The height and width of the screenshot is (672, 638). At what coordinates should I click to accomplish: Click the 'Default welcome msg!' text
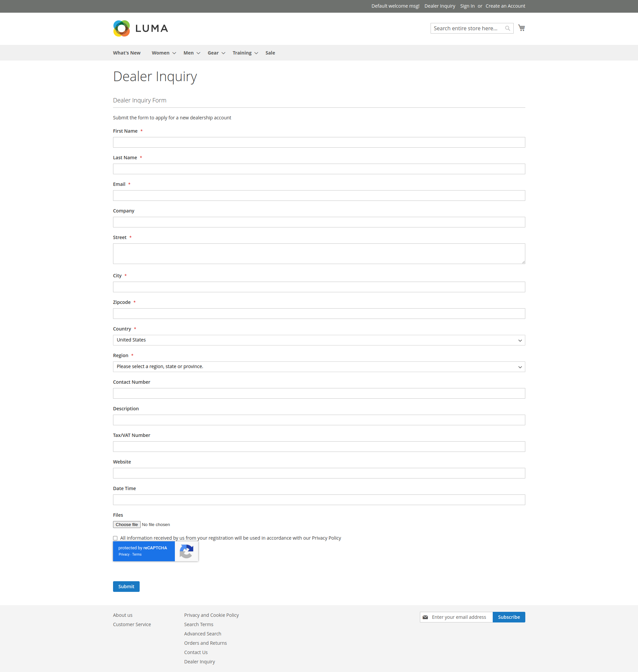pos(395,6)
